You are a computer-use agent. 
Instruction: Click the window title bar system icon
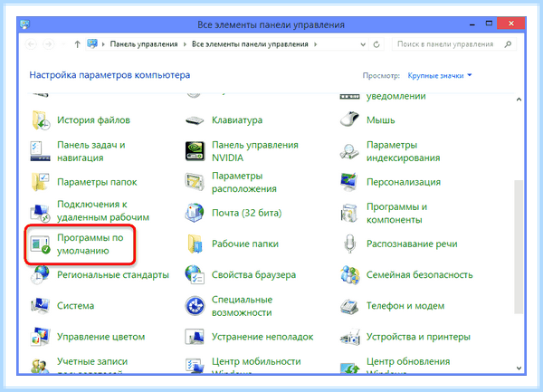coord(25,24)
